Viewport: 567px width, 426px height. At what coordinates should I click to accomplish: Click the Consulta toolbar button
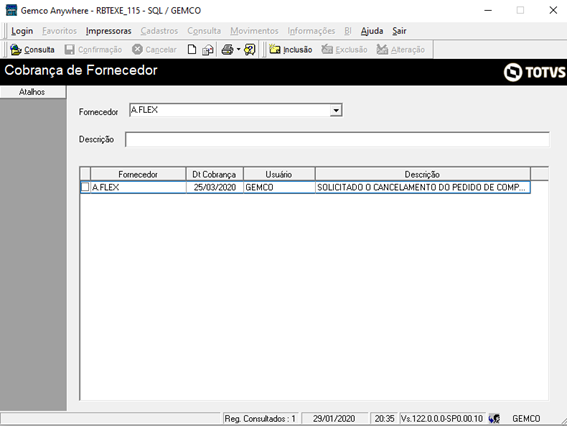32,50
